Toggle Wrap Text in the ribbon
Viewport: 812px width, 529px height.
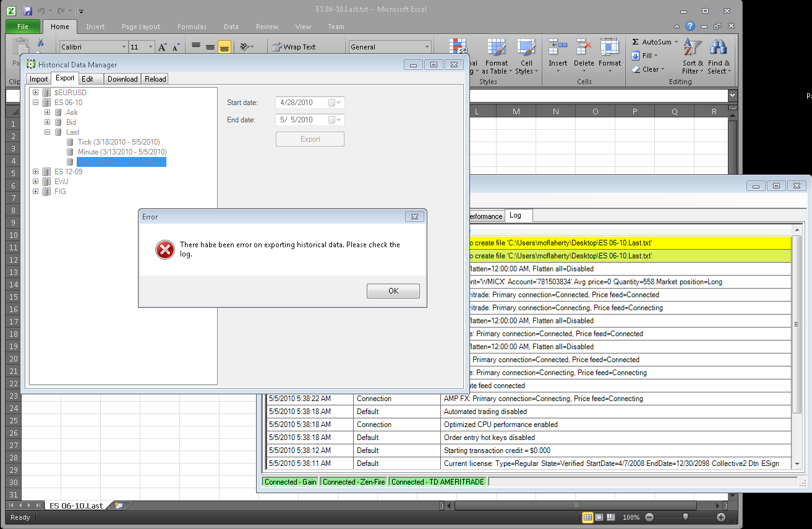coord(294,47)
